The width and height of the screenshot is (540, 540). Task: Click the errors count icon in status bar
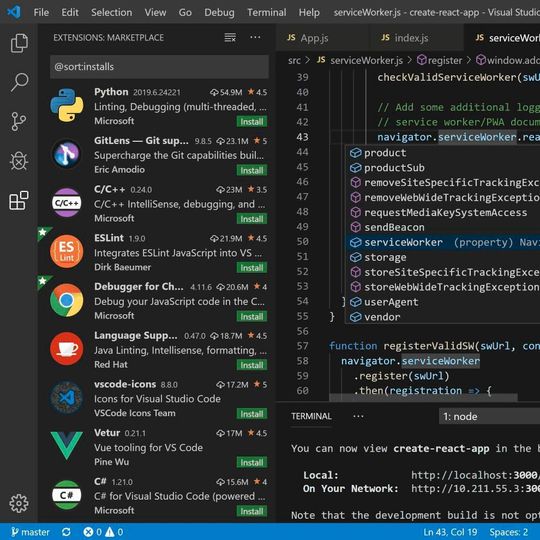[x=88, y=532]
